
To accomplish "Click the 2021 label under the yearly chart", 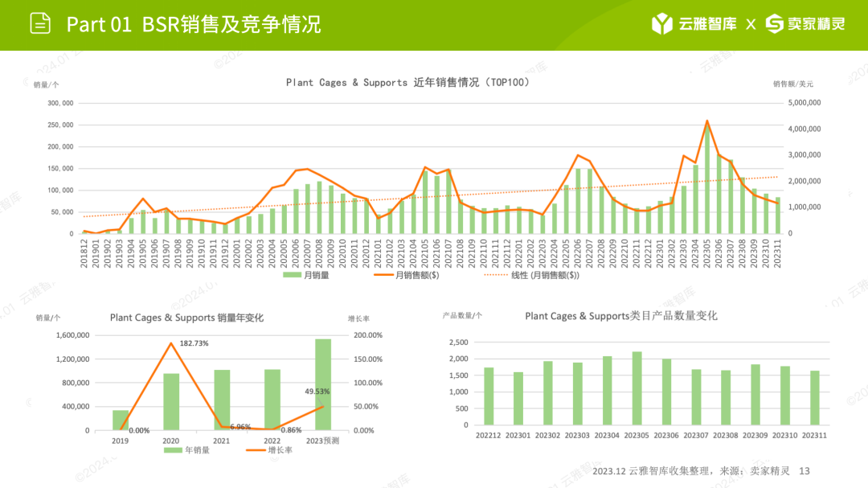I will click(222, 441).
